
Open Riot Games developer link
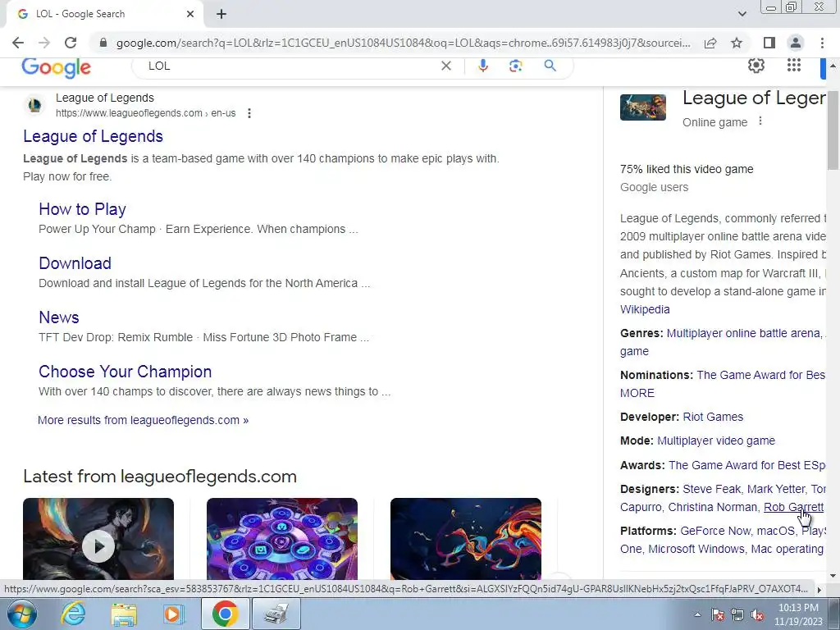tap(713, 417)
